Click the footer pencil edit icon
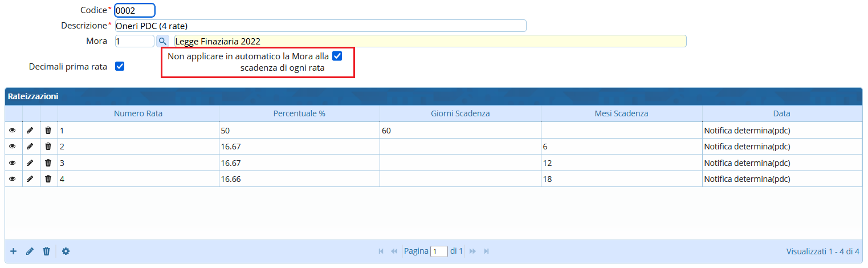 click(x=30, y=251)
